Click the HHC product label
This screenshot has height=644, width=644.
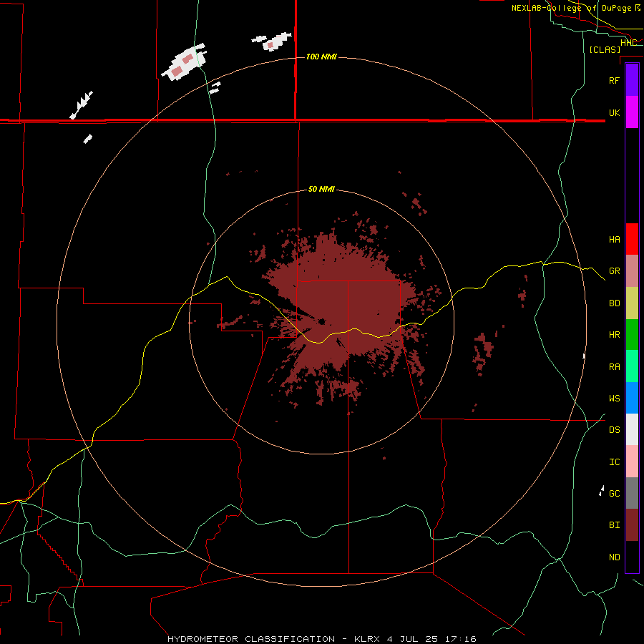pyautogui.click(x=628, y=42)
